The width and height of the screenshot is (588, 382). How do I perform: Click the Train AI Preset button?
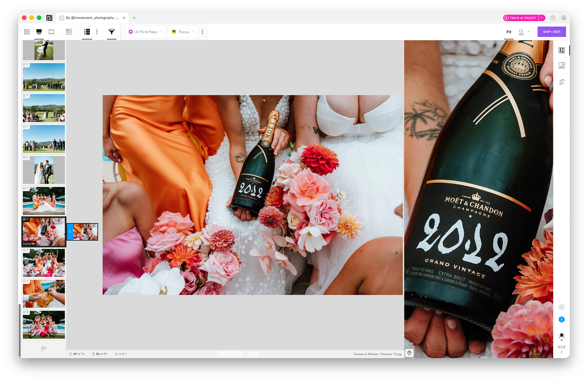[x=521, y=18]
